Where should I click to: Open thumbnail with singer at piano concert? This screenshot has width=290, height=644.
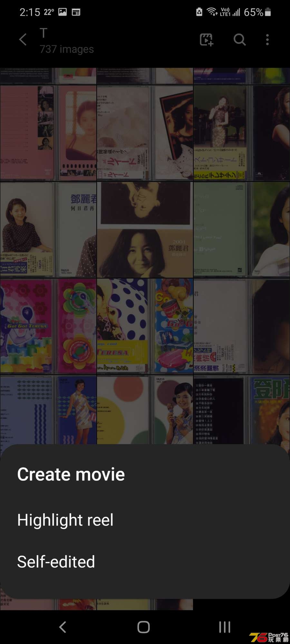[242, 133]
